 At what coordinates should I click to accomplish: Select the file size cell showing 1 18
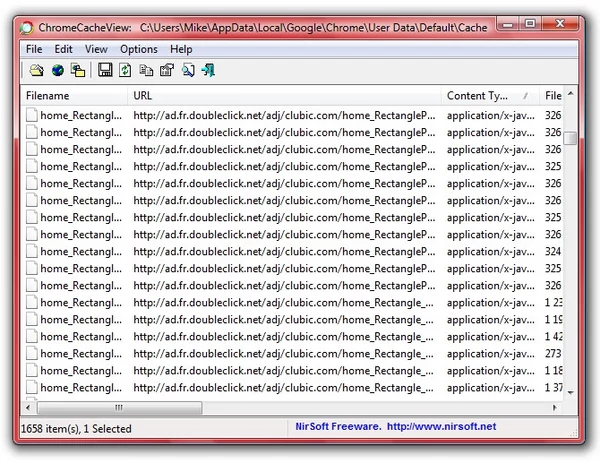(553, 371)
